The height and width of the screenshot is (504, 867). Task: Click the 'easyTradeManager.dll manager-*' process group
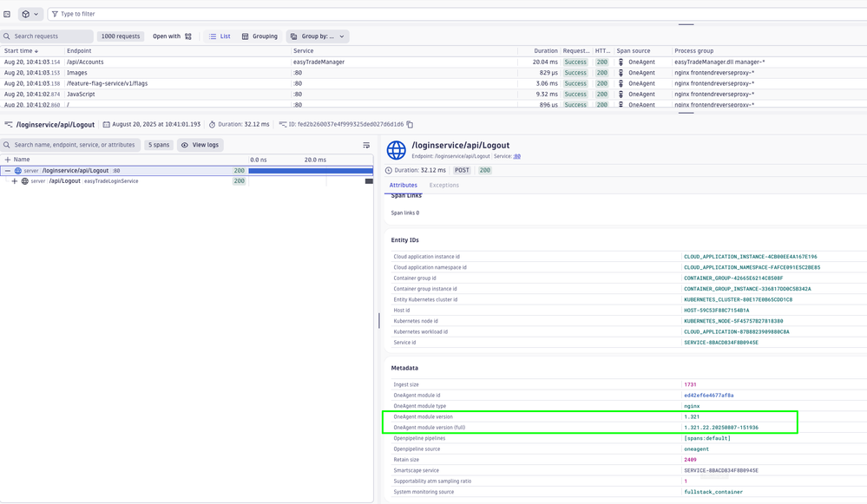(719, 62)
